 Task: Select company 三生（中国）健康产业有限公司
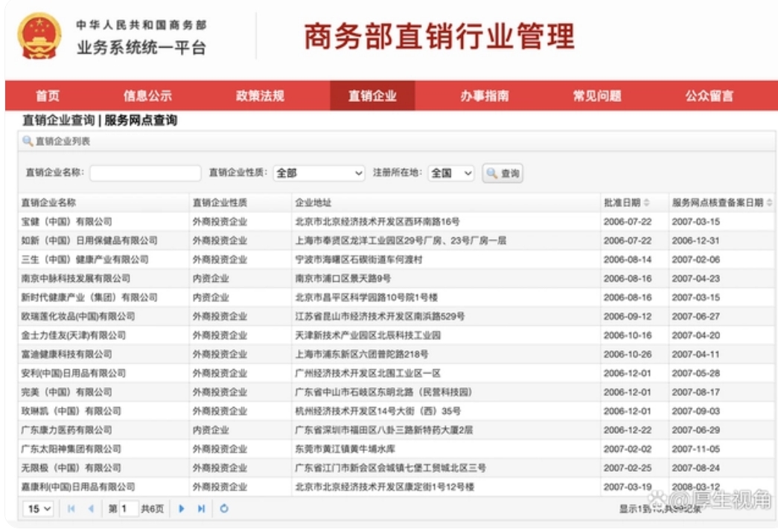click(x=85, y=260)
